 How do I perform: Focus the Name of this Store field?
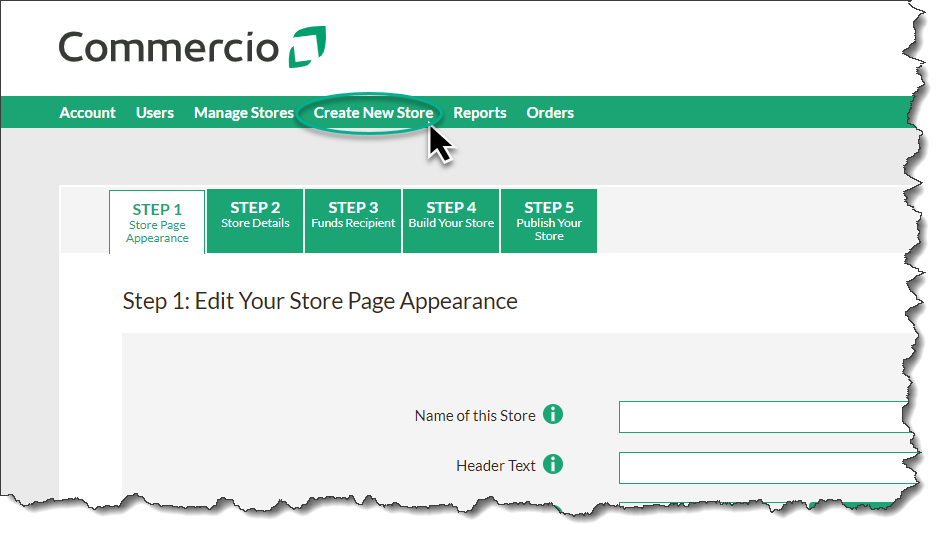pos(765,417)
